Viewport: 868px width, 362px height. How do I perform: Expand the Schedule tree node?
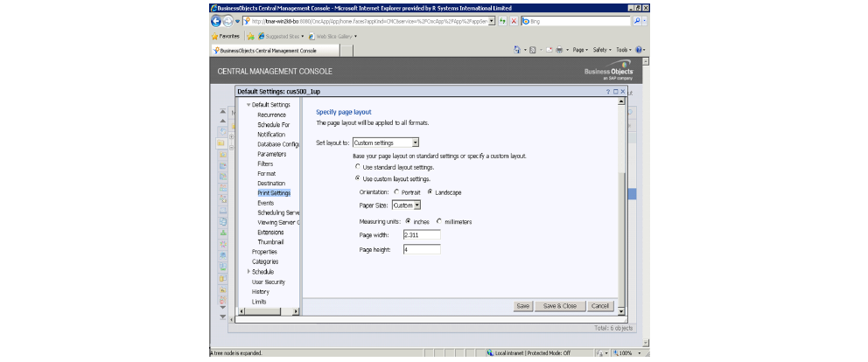click(x=248, y=271)
